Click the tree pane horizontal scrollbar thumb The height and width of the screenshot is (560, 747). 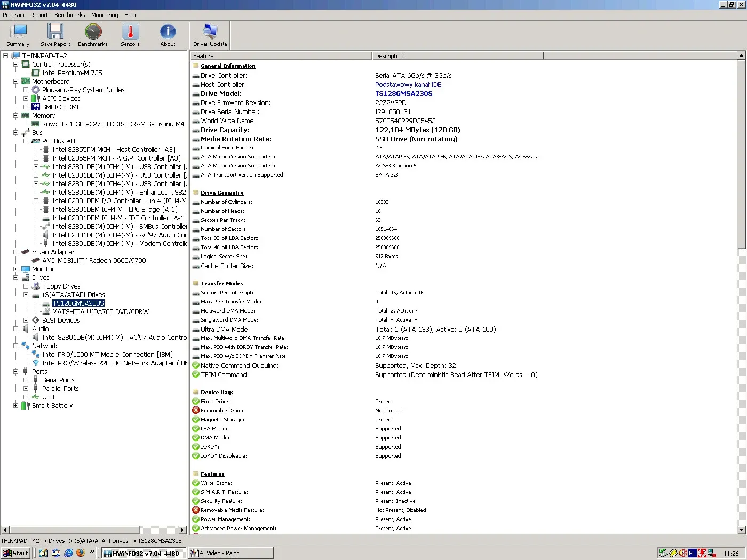click(75, 530)
